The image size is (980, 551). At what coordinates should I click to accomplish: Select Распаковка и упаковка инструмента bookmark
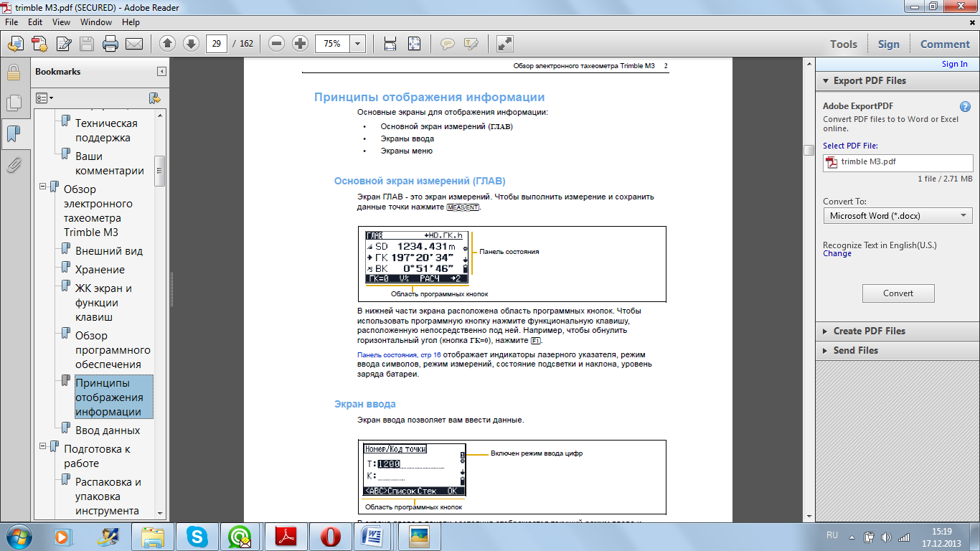108,496
